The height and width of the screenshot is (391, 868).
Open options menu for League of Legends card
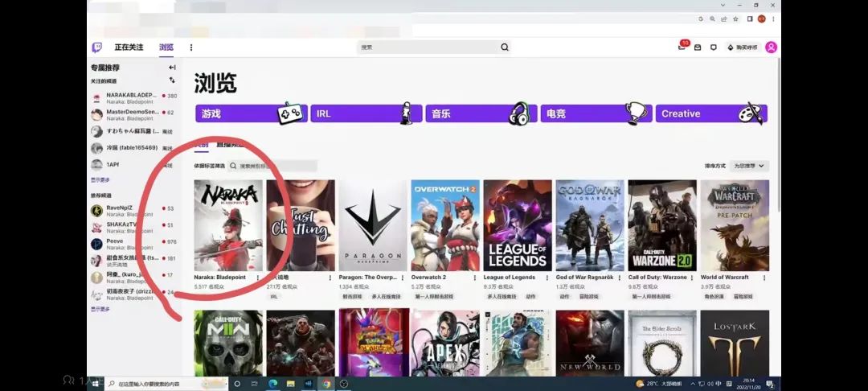[x=547, y=278]
